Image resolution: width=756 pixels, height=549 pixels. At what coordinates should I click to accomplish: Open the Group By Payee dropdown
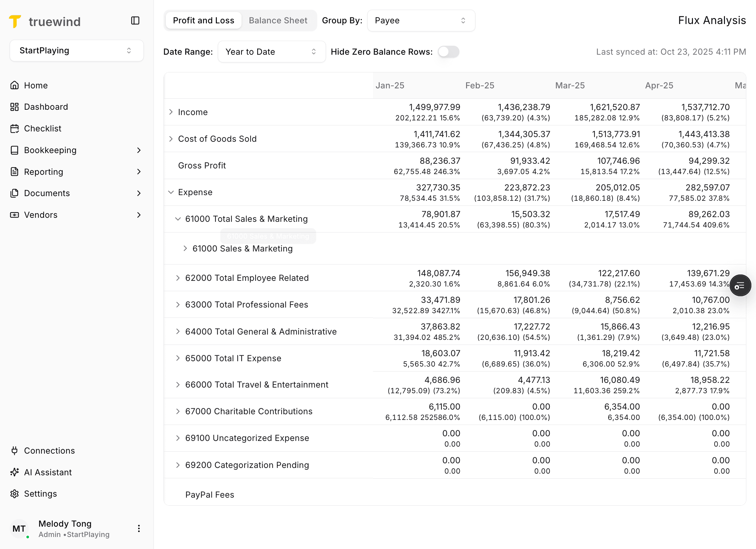click(x=421, y=20)
